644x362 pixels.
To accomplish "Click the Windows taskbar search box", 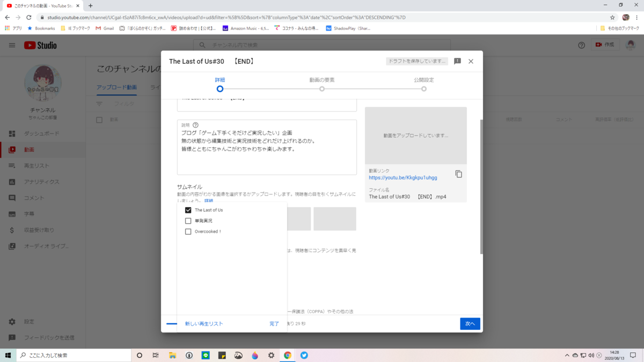I will click(74, 355).
